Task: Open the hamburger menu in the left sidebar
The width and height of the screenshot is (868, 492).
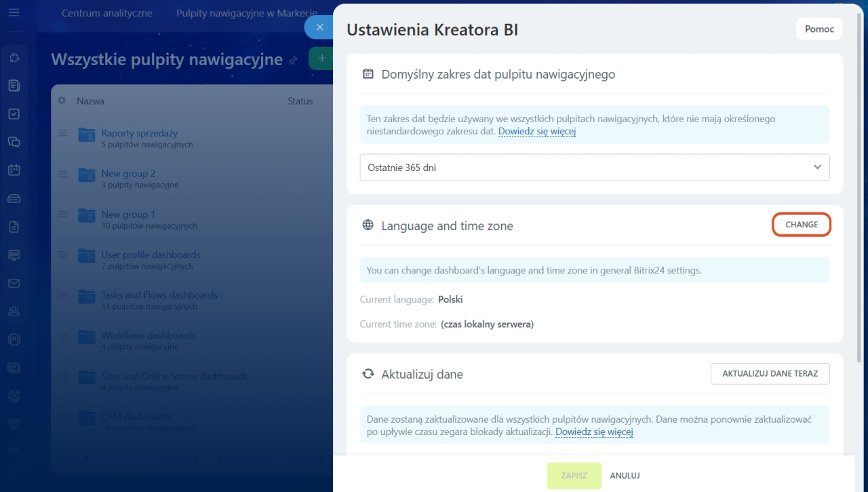Action: [14, 13]
